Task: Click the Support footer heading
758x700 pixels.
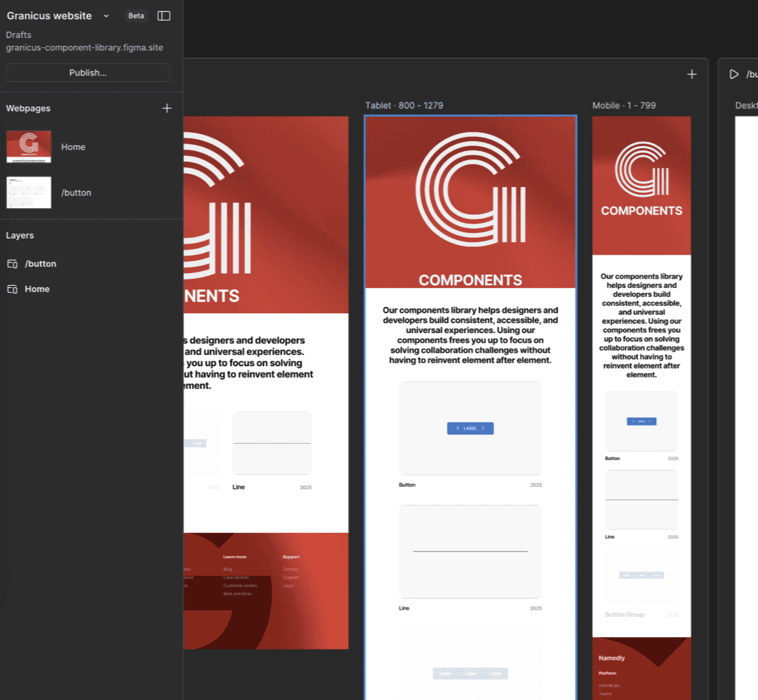Action: click(x=291, y=557)
